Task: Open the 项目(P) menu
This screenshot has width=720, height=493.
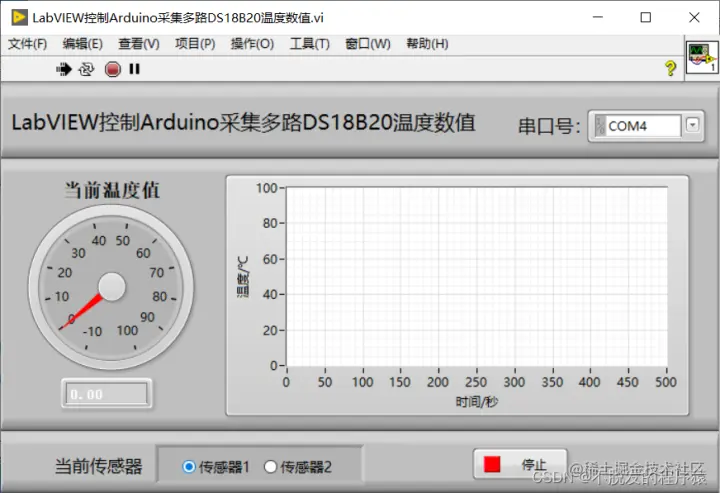Action: click(x=195, y=44)
